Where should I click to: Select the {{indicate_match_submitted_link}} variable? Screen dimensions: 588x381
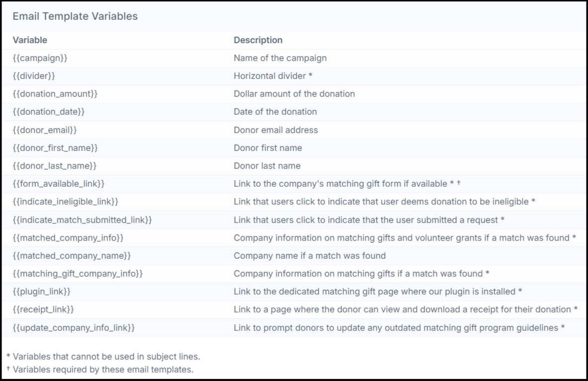tap(82, 220)
